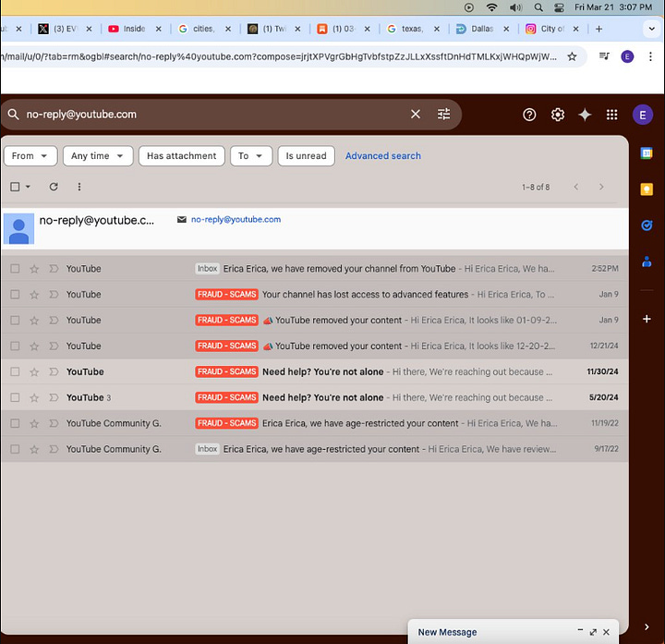Toggle the select-all checkbox

15,187
